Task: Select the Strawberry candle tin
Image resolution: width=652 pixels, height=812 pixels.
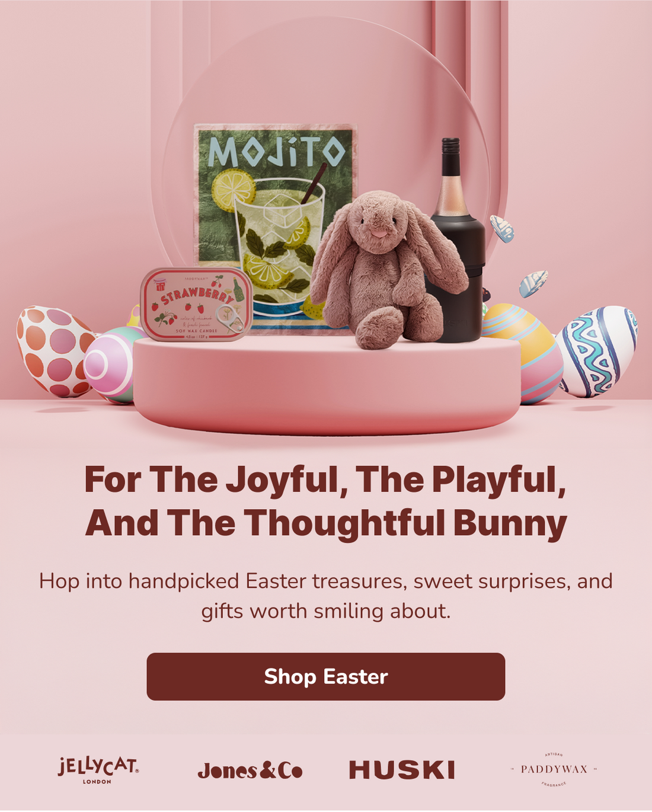Action: click(196, 305)
